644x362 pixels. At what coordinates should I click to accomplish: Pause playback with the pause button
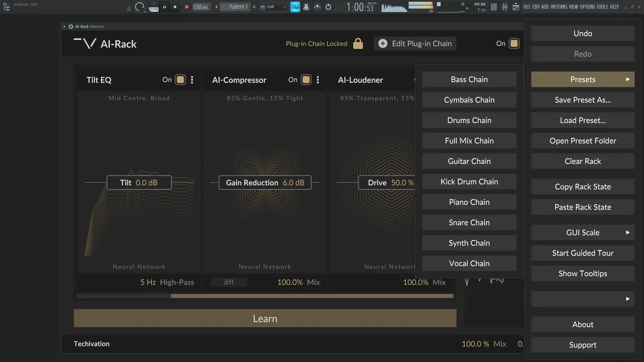[x=164, y=7]
